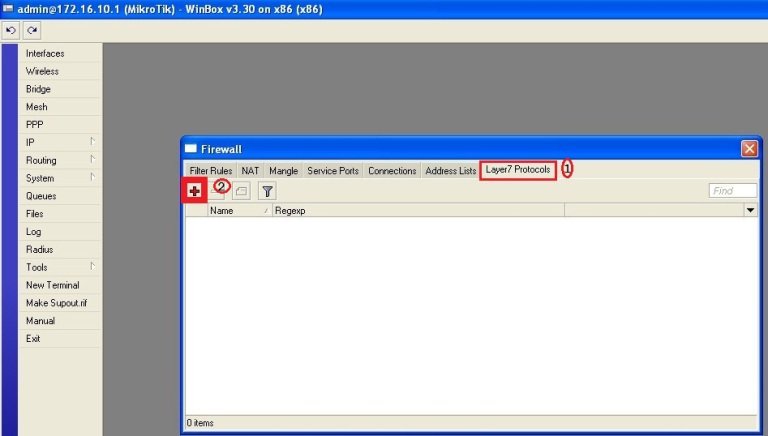Open the filter funnel in Firewall toolbar
Image resolution: width=768 pixels, height=436 pixels.
coord(267,191)
